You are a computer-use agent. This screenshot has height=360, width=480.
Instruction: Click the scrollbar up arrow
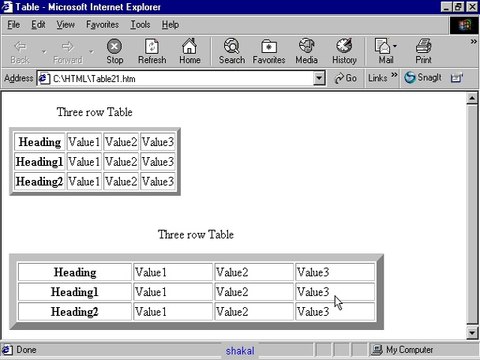(472, 98)
